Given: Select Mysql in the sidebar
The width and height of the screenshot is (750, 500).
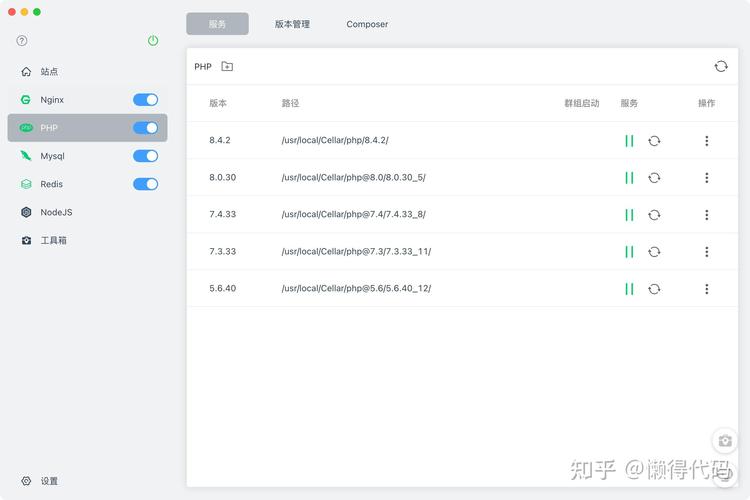Looking at the screenshot, I should click(x=88, y=156).
